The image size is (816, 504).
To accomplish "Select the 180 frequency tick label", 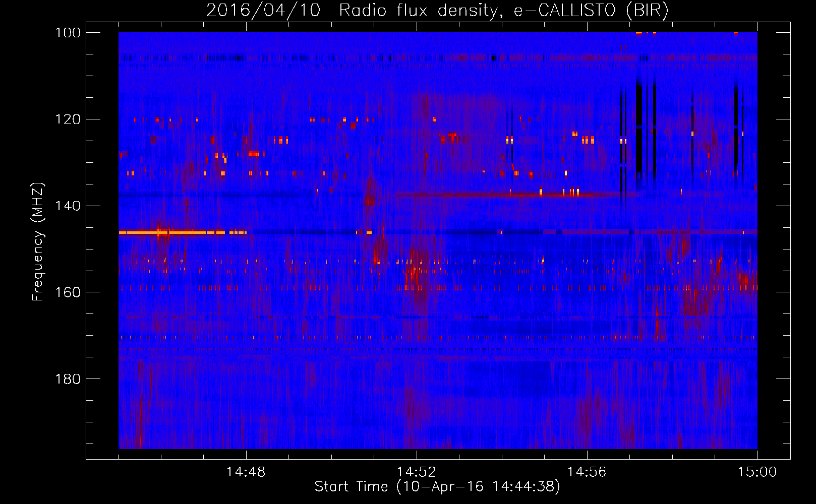I will 67,379.
